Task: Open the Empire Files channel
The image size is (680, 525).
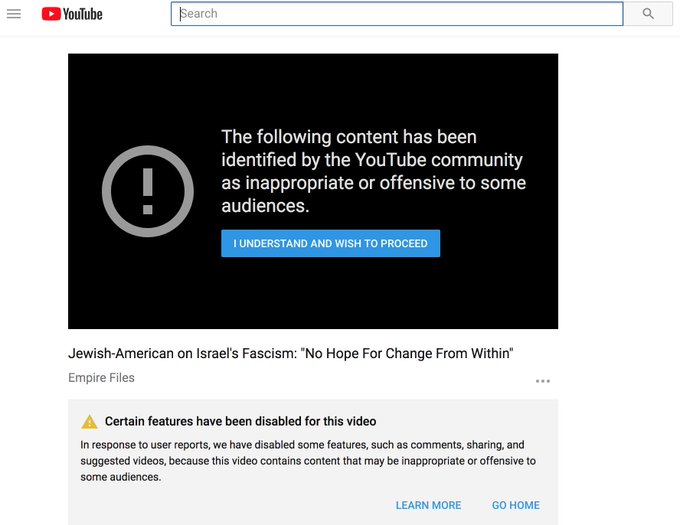Action: 101,378
